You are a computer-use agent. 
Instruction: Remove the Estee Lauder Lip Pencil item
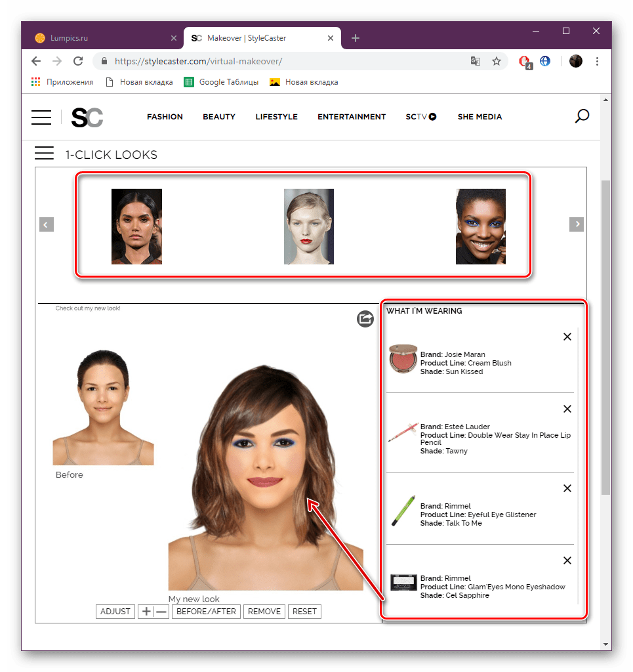pyautogui.click(x=567, y=409)
